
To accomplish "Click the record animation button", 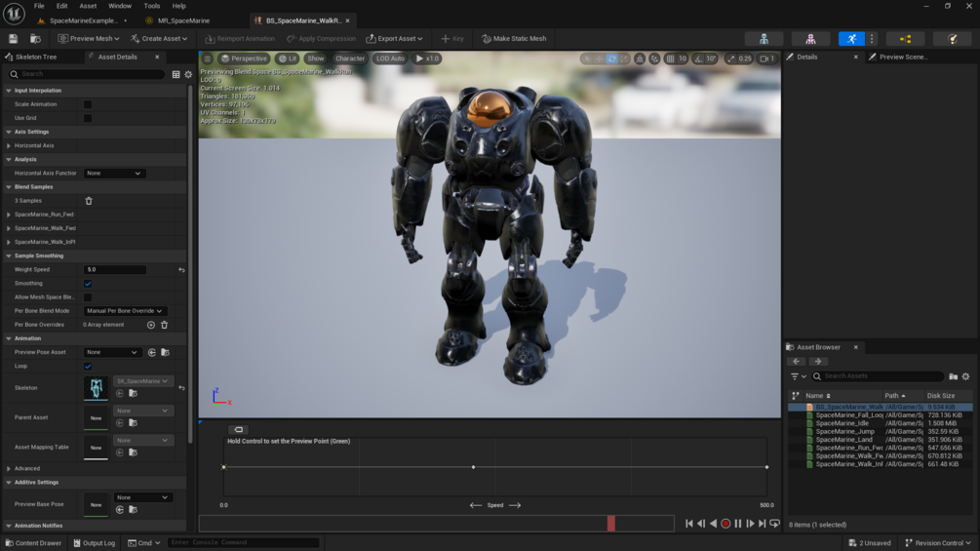I will [725, 524].
